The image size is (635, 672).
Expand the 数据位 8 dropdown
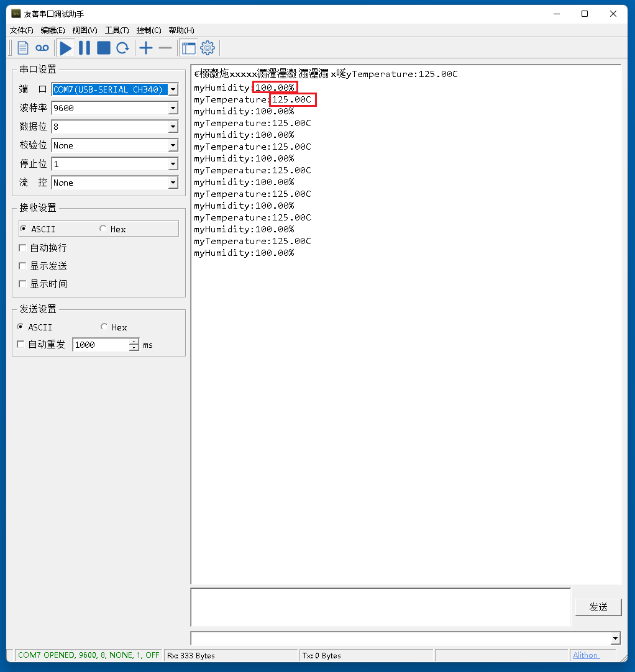(173, 127)
